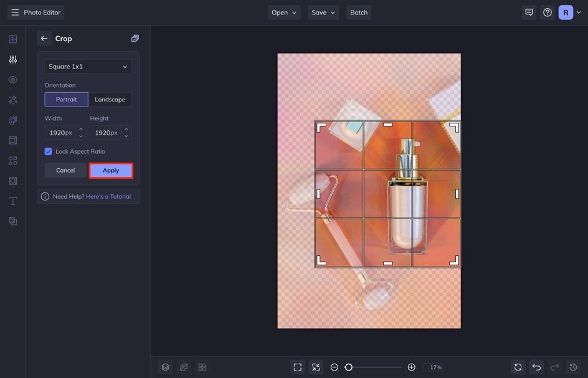Viewport: 588px width, 378px height.
Task: Open the Layers panel icon in bottom bar
Action: (166, 367)
